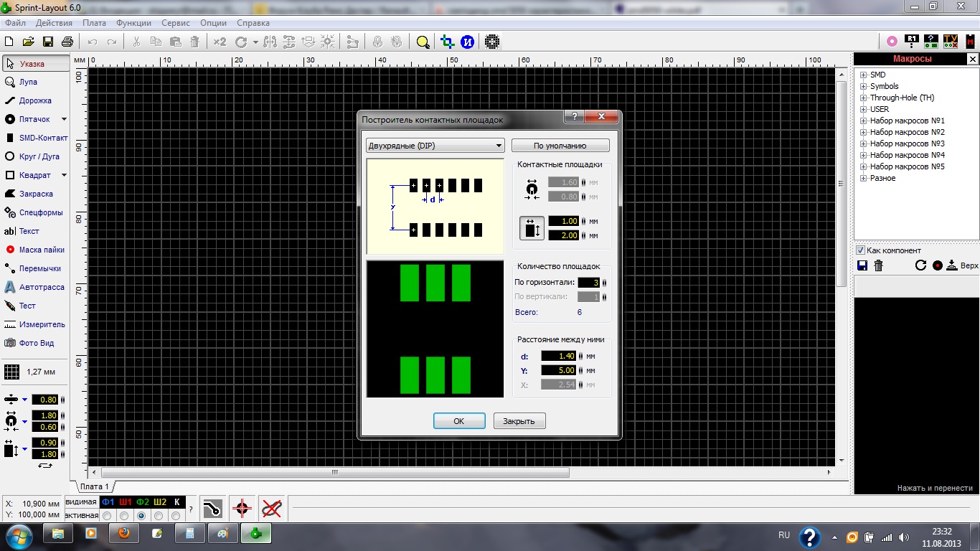Select the Ш2 active layer radio button
Viewport: 980px width, 551px height.
[x=159, y=516]
